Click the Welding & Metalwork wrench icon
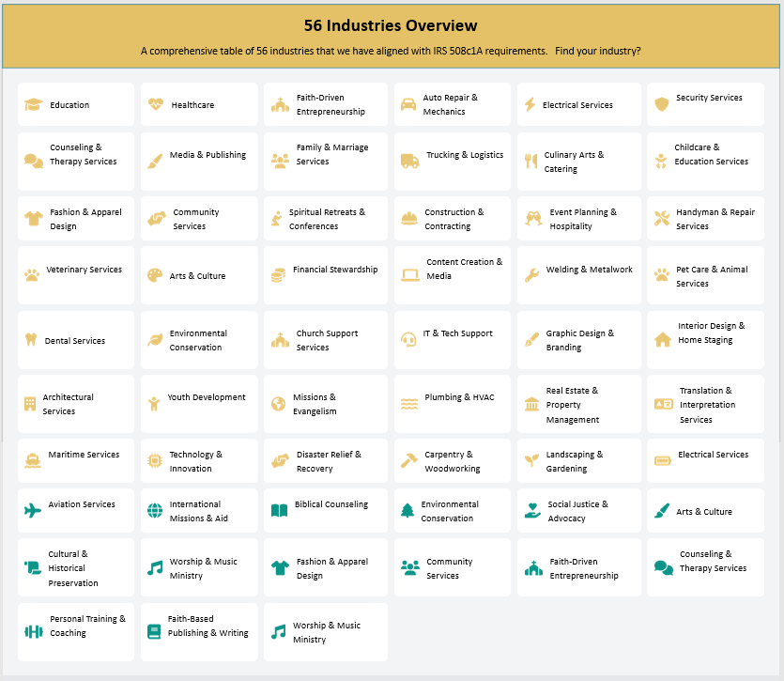 point(531,275)
